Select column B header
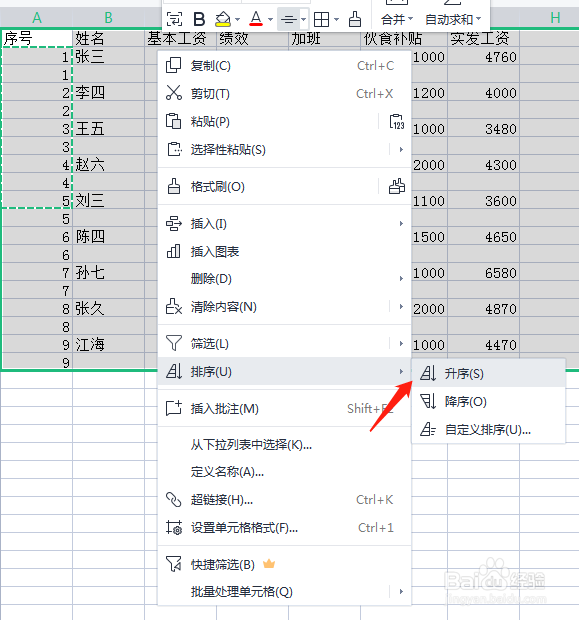The image size is (579, 620). click(108, 18)
